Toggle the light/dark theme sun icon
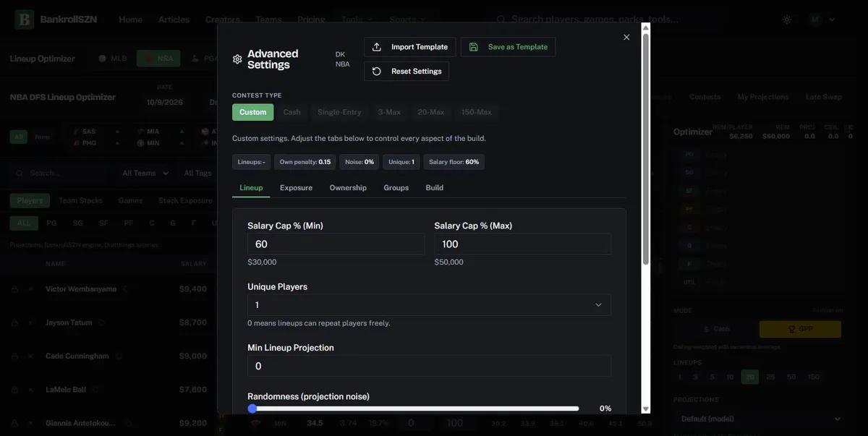This screenshot has height=436, width=868. tap(787, 20)
